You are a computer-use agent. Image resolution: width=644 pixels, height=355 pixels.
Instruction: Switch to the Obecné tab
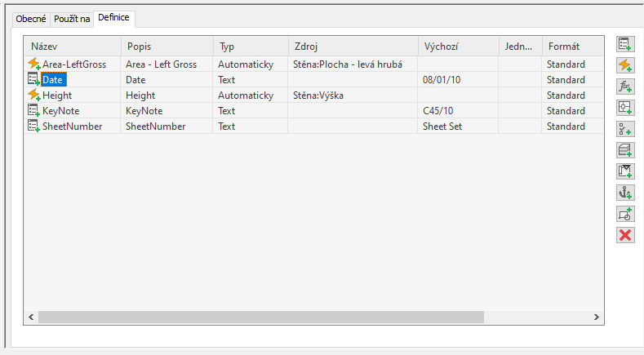click(31, 19)
